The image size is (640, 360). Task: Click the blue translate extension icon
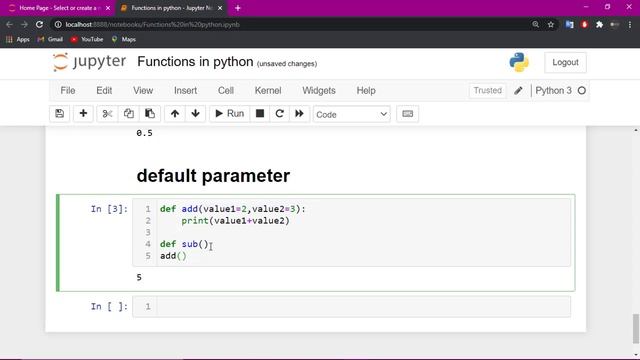tap(569, 24)
